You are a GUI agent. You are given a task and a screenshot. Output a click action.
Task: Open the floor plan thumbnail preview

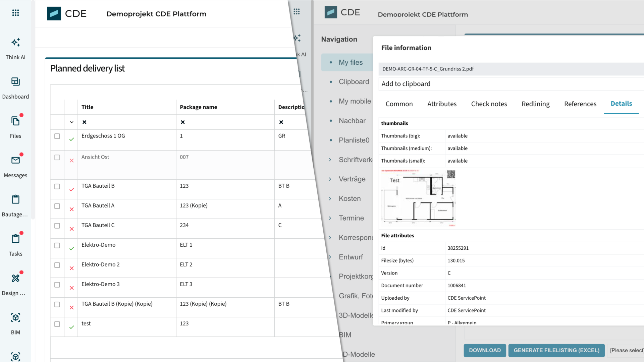pos(418,198)
